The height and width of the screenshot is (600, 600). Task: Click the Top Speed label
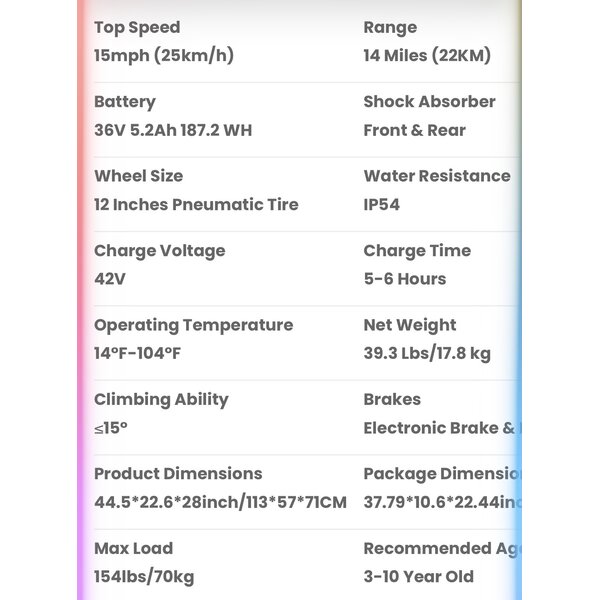137,27
